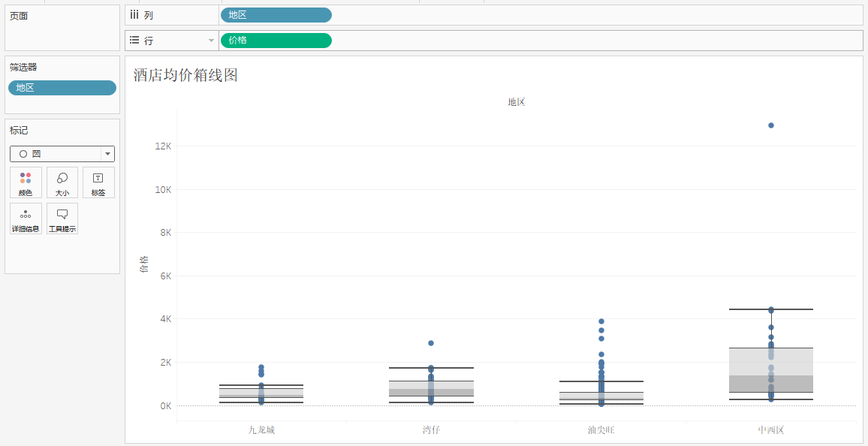The image size is (868, 446).
Task: Open the 大小 size marks card
Action: [62, 182]
